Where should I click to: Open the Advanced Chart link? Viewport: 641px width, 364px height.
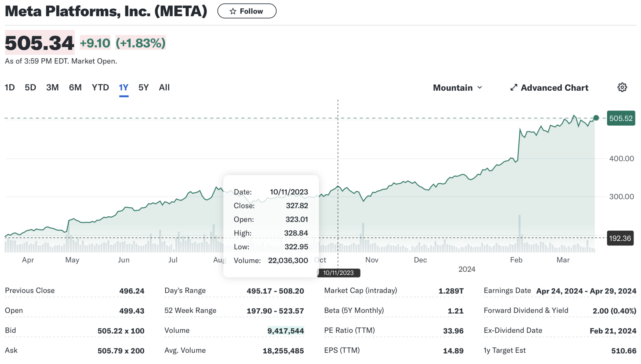coord(554,88)
